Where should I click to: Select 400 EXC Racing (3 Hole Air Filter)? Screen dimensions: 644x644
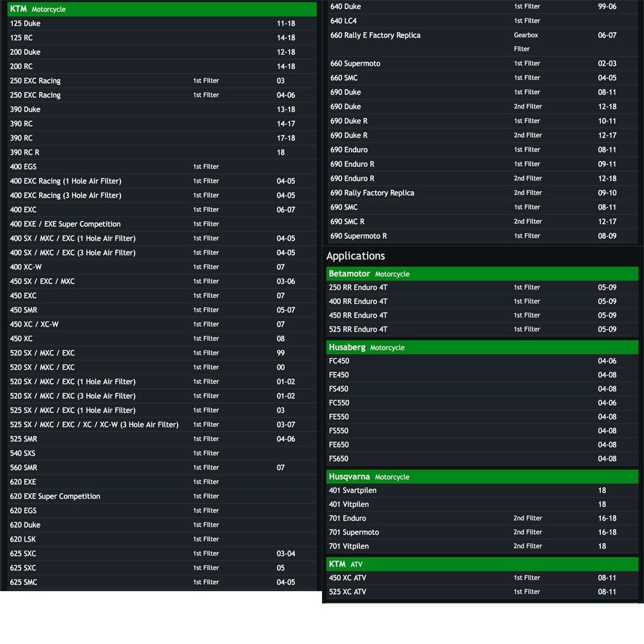[162, 196]
